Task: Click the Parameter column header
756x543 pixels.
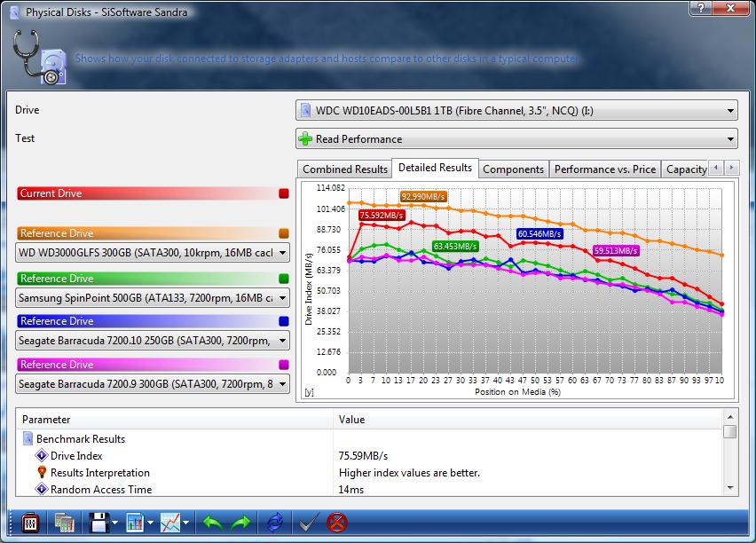Action: 175,420
